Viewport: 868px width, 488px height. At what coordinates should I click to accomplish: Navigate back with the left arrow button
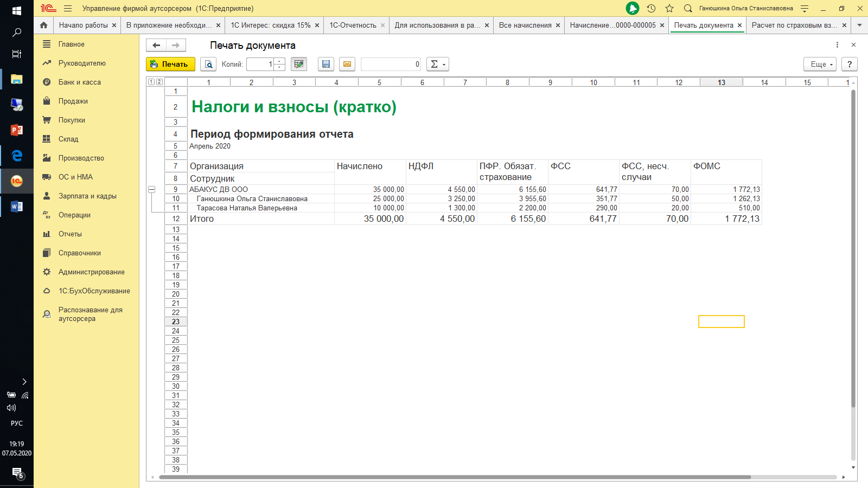(x=156, y=45)
